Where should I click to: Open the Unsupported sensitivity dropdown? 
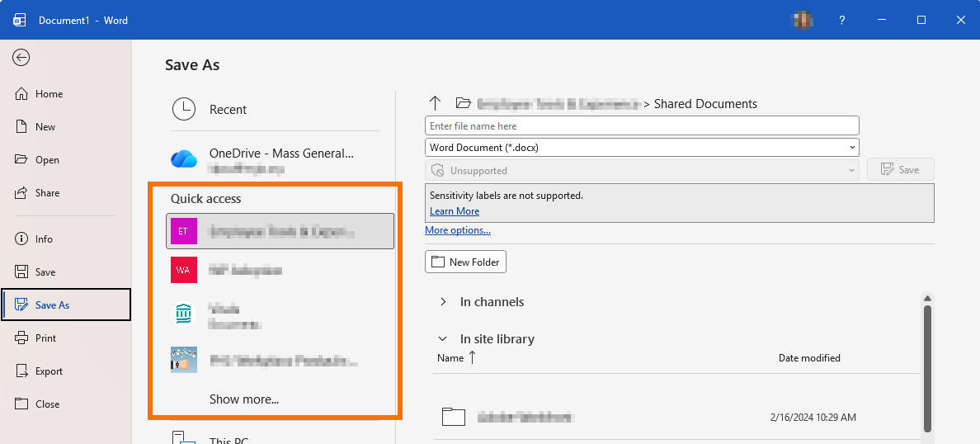point(642,170)
